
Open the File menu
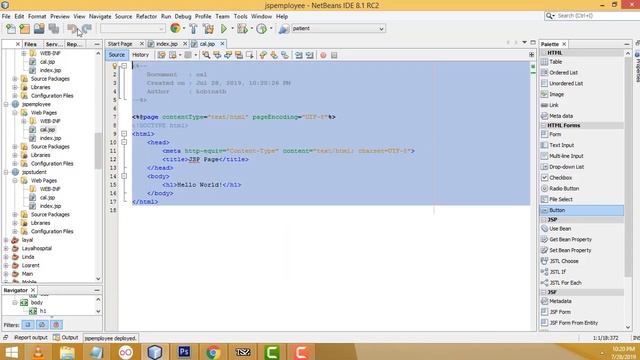pyautogui.click(x=6, y=16)
